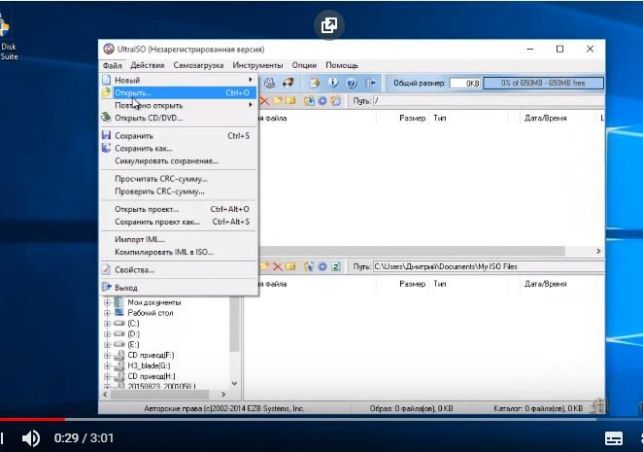Click green refresh icon in lower local pane toolbar
Viewport: 643px width, 452px height.
tap(336, 267)
